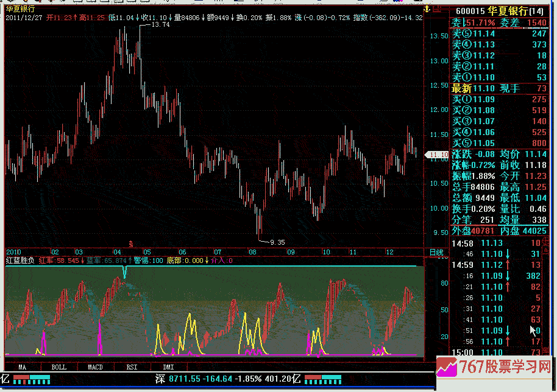
Task: Select the 卖④ 11.13 order row
Action: pos(500,44)
